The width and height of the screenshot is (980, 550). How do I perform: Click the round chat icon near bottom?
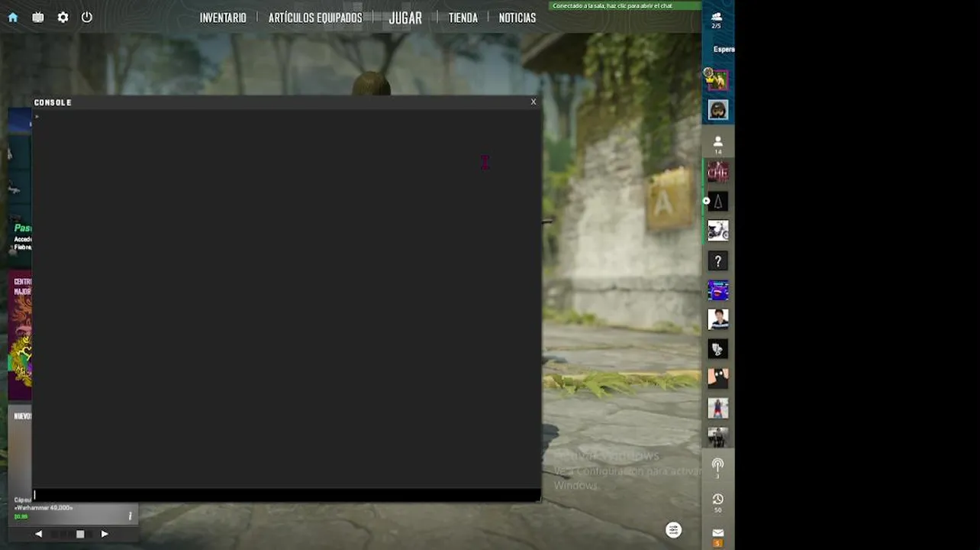673,530
